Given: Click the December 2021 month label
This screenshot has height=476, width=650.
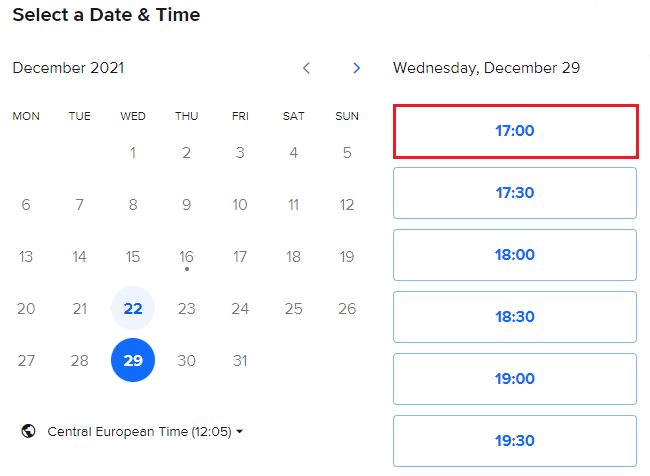Looking at the screenshot, I should coord(69,68).
